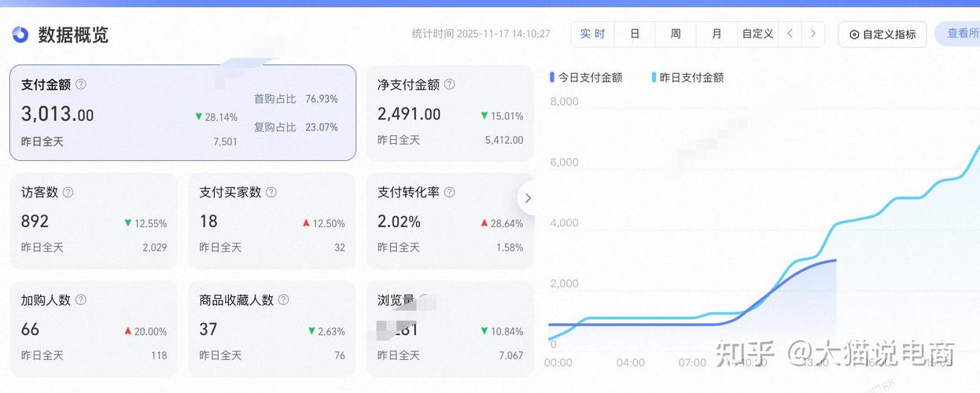Switch to 日 tab

pyautogui.click(x=635, y=34)
